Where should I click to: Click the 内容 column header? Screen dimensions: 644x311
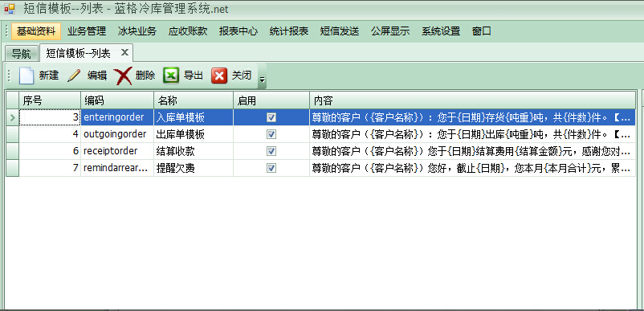tap(472, 100)
